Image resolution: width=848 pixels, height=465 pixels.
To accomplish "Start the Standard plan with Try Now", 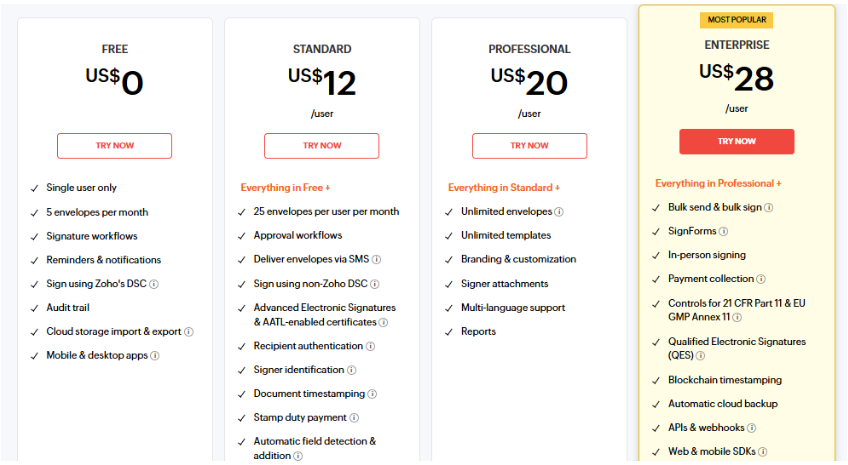I will point(322,146).
